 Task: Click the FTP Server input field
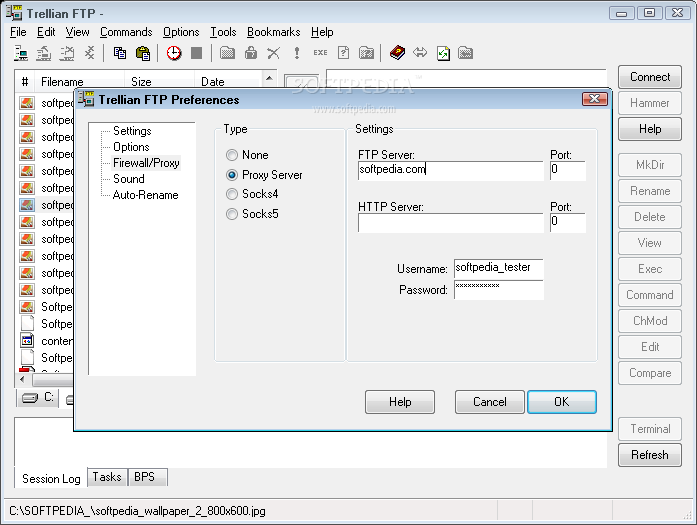pos(450,170)
